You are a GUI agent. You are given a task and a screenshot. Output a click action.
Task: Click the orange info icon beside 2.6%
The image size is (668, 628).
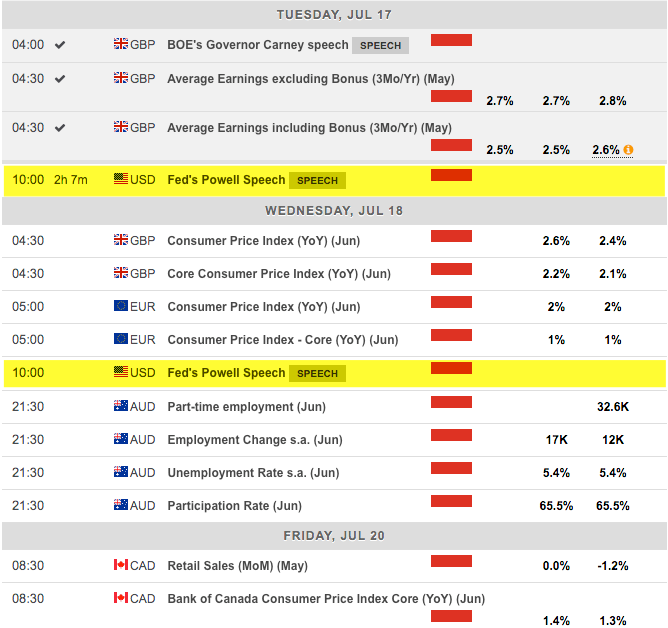[x=628, y=150]
